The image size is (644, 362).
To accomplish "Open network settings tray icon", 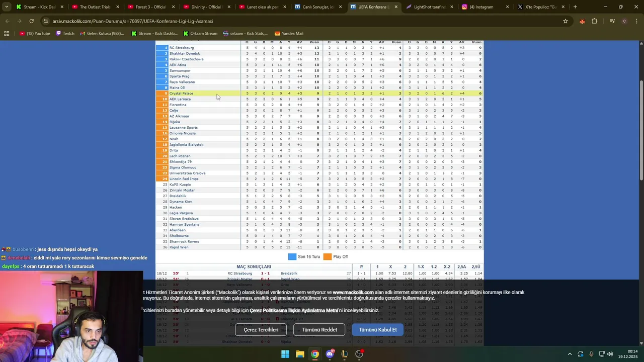I will tap(601, 354).
